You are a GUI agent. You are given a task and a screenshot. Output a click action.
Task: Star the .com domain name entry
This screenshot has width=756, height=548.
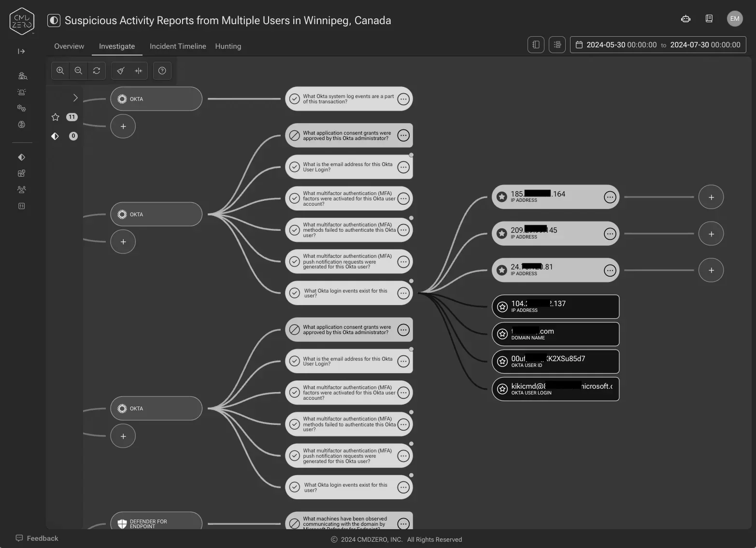(502, 334)
